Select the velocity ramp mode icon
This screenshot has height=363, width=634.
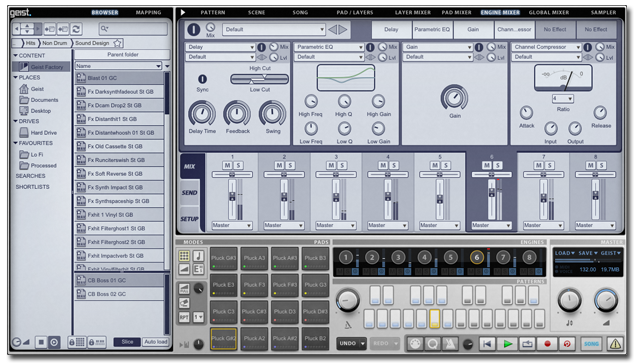184,269
